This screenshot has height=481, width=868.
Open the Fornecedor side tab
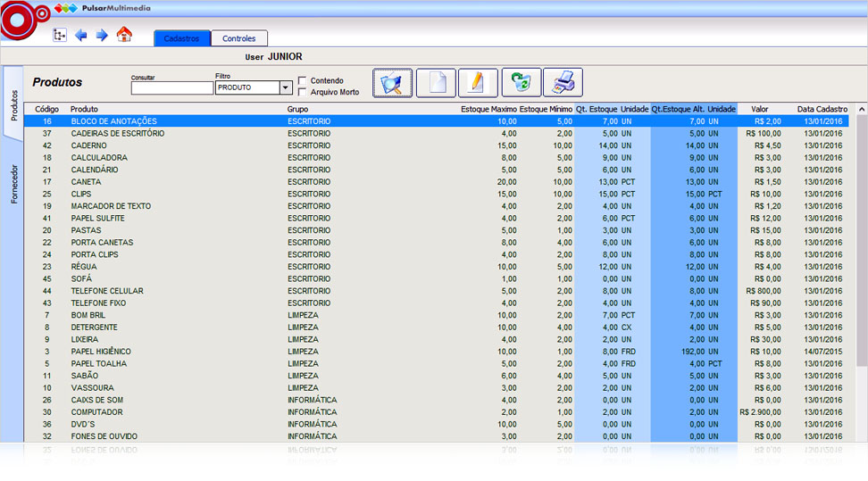(x=14, y=184)
